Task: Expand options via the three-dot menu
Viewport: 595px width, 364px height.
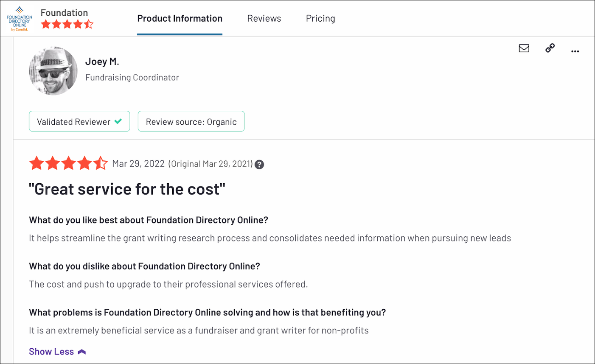Action: (x=575, y=51)
